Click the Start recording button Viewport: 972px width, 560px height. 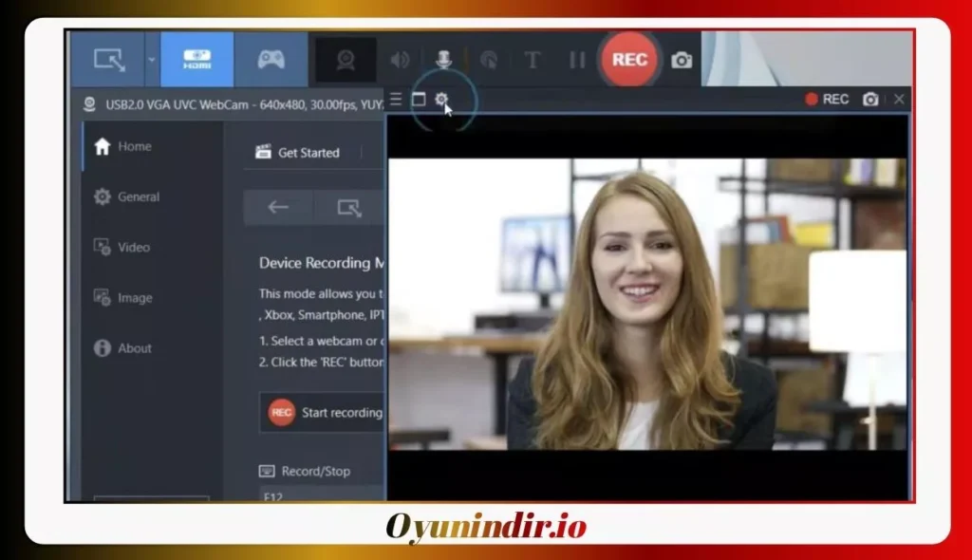coord(324,412)
